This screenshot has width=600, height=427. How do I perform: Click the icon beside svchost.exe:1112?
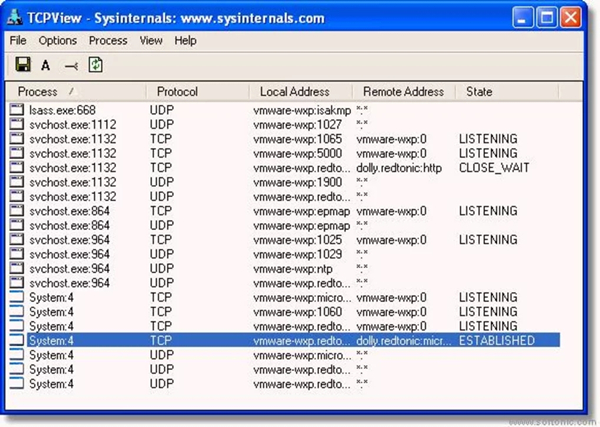[17, 124]
